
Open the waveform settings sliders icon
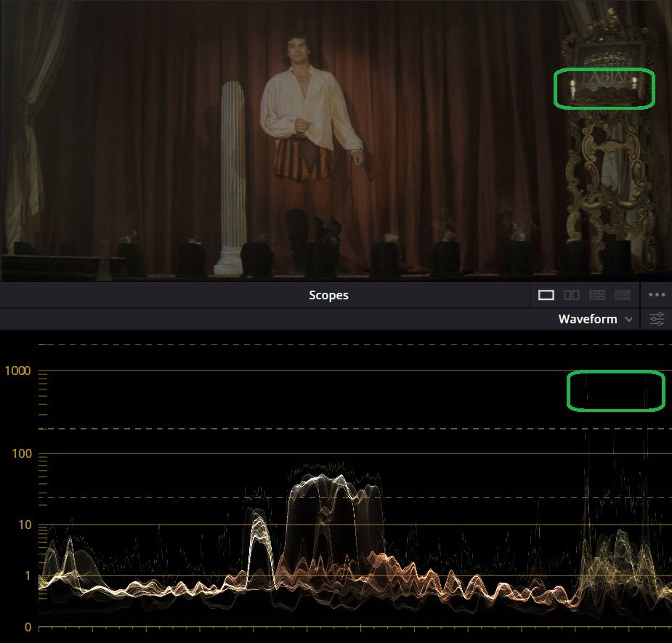pos(657,320)
